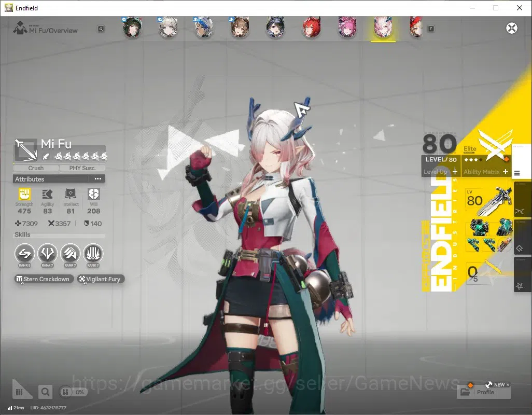
Task: Click the HP value 7309
Action: click(26, 223)
